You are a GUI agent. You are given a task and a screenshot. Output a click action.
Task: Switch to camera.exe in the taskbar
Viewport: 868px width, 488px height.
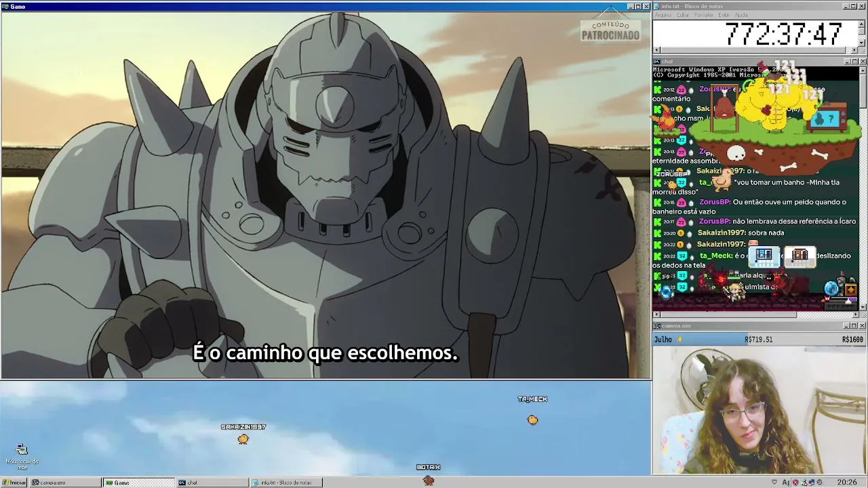pyautogui.click(x=64, y=483)
